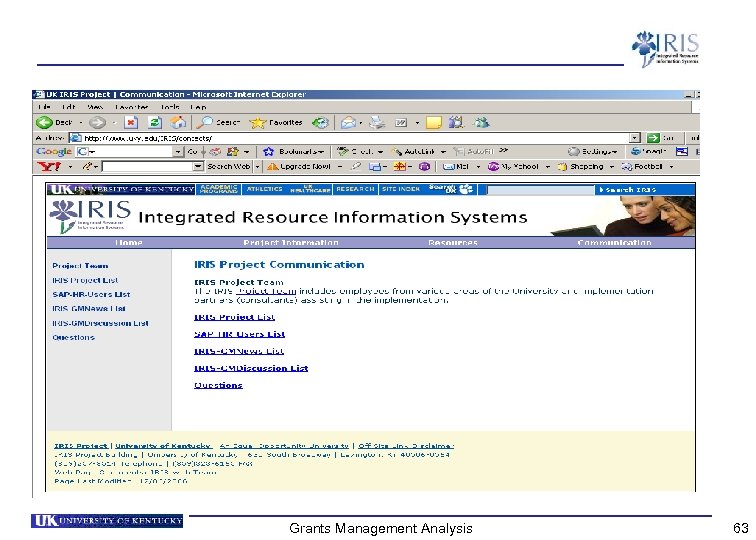
Task: Click the envelope Mail icon in toolbar
Action: (x=348, y=123)
